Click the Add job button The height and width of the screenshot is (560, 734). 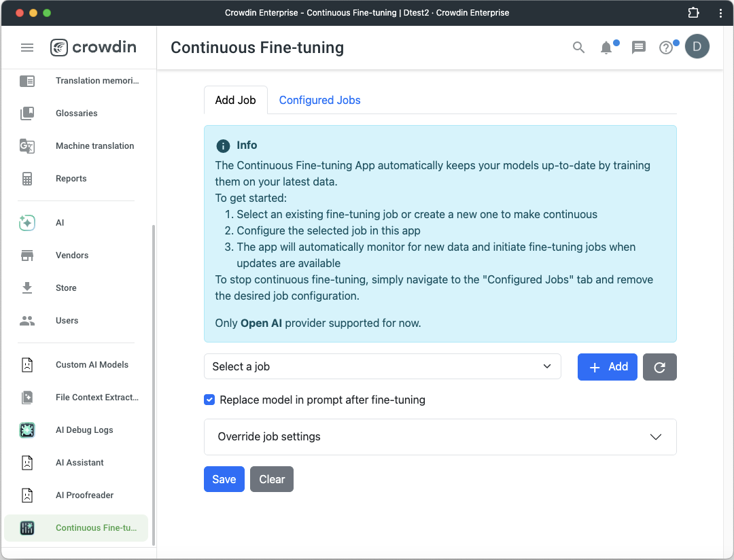point(607,367)
